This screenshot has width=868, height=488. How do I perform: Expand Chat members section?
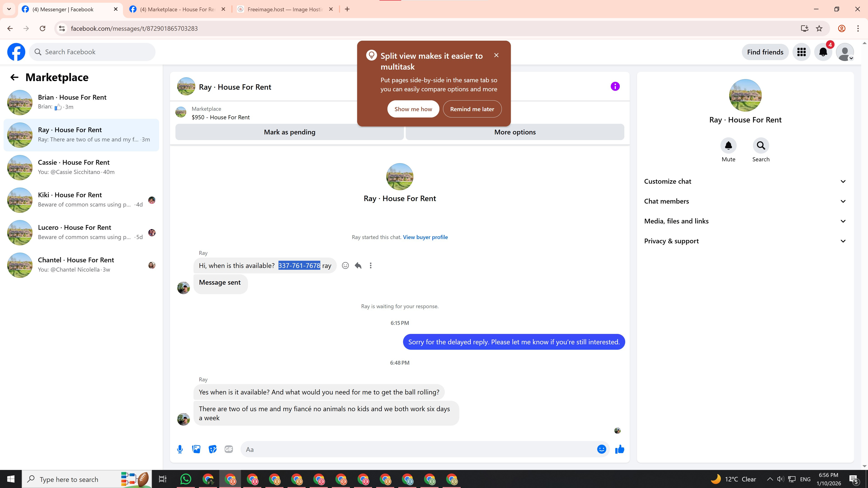(x=745, y=201)
